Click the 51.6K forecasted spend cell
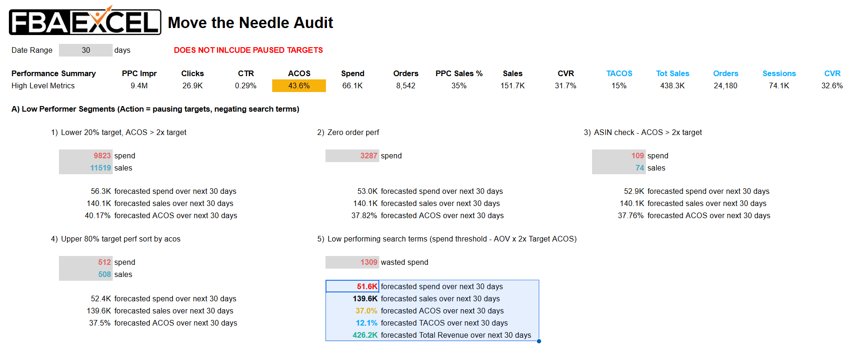This screenshot has width=868, height=355. pos(352,286)
